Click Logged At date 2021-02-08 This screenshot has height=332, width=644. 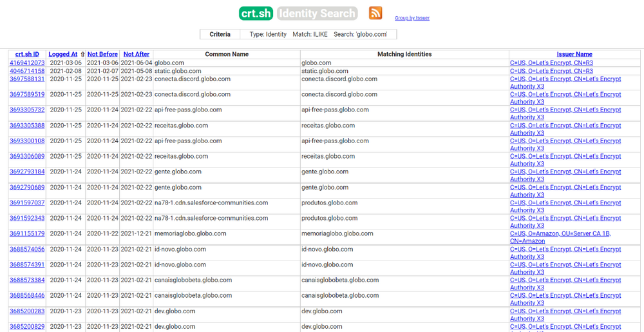(x=66, y=71)
